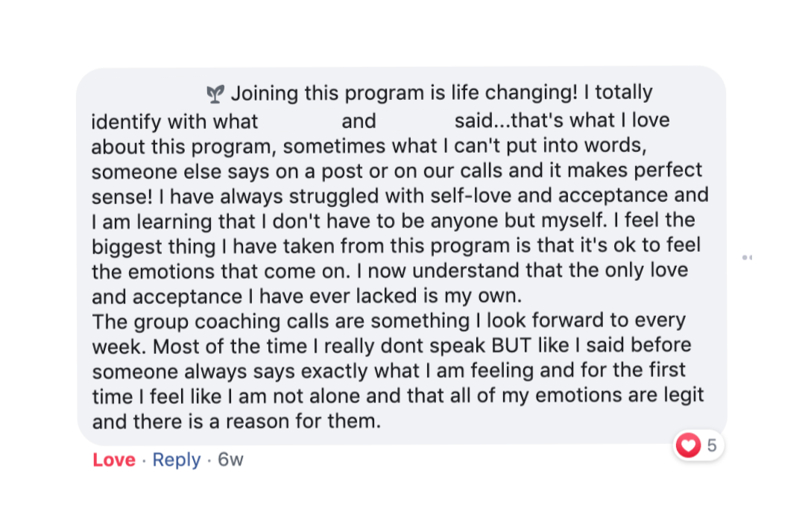
Task: Click the "Reply" link under the comment
Action: tap(177, 460)
